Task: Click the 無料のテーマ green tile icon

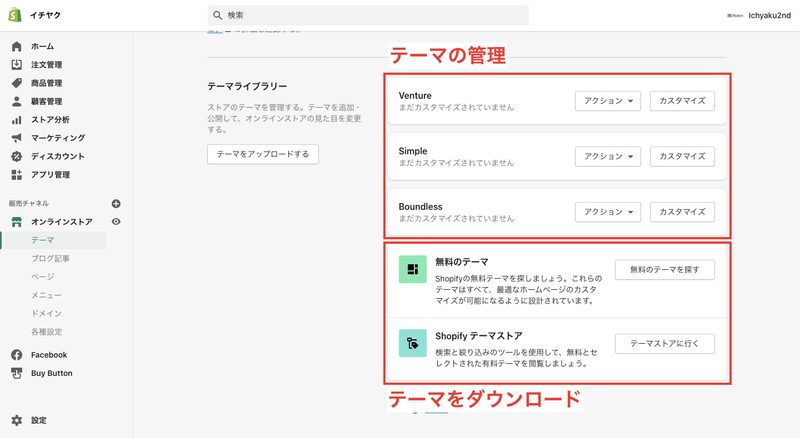Action: [412, 269]
